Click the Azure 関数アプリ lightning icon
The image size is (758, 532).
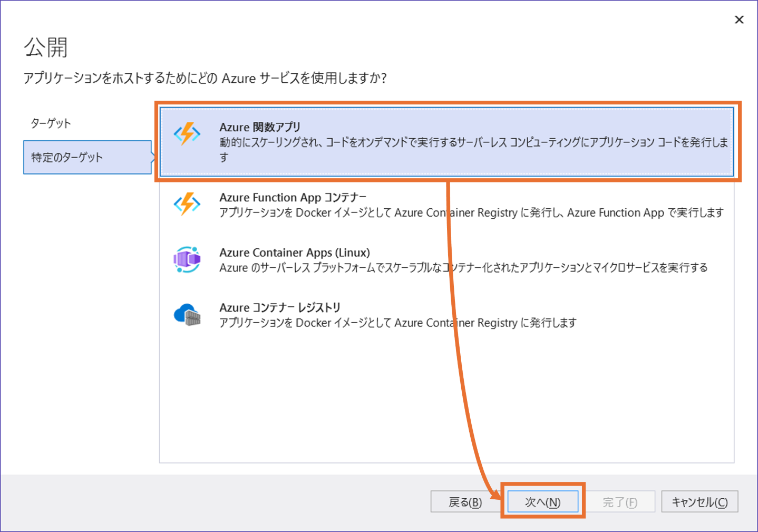pos(188,134)
